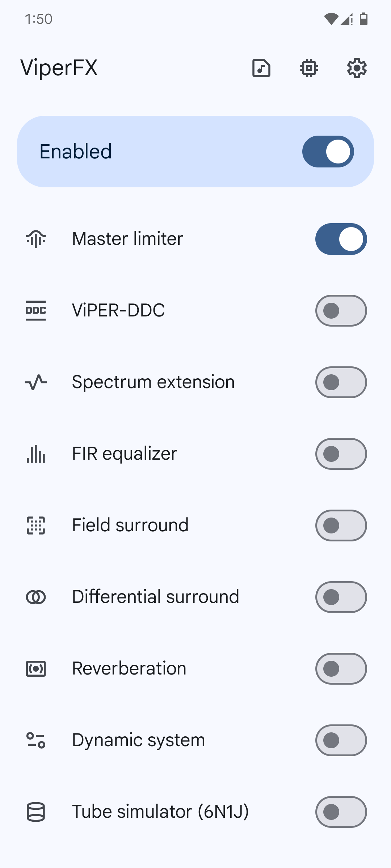This screenshot has height=868, width=391.
Task: Open the Differential surround entry
Action: 155,597
